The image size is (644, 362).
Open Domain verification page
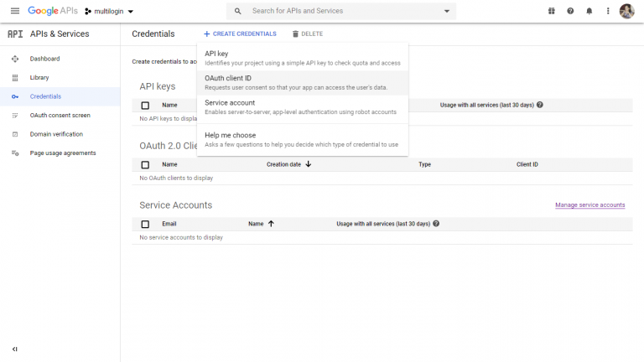point(56,134)
